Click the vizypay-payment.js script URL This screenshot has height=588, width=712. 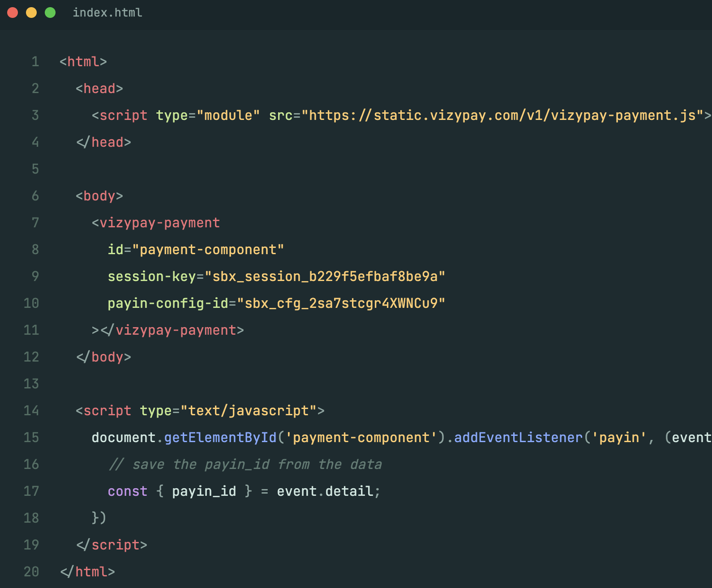pos(502,115)
